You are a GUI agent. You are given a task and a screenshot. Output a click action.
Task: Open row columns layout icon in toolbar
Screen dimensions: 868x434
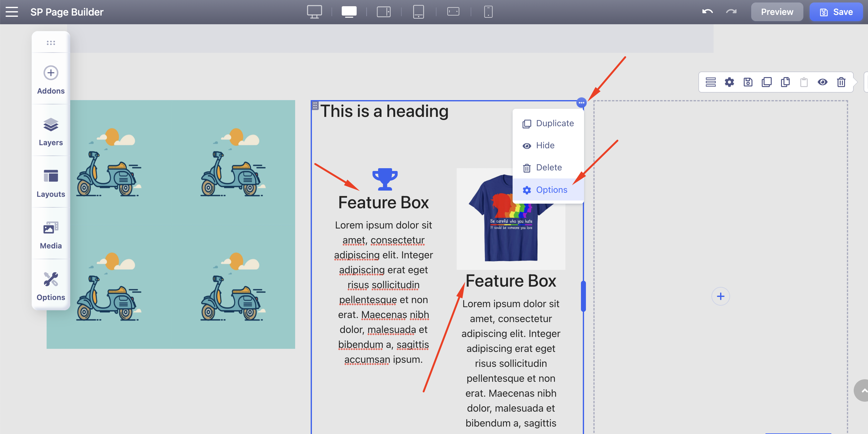click(710, 82)
